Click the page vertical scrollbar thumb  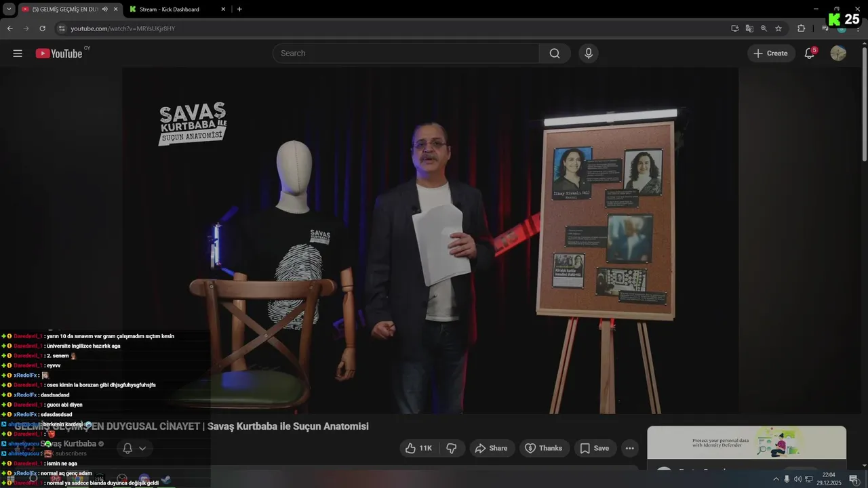tap(864, 104)
